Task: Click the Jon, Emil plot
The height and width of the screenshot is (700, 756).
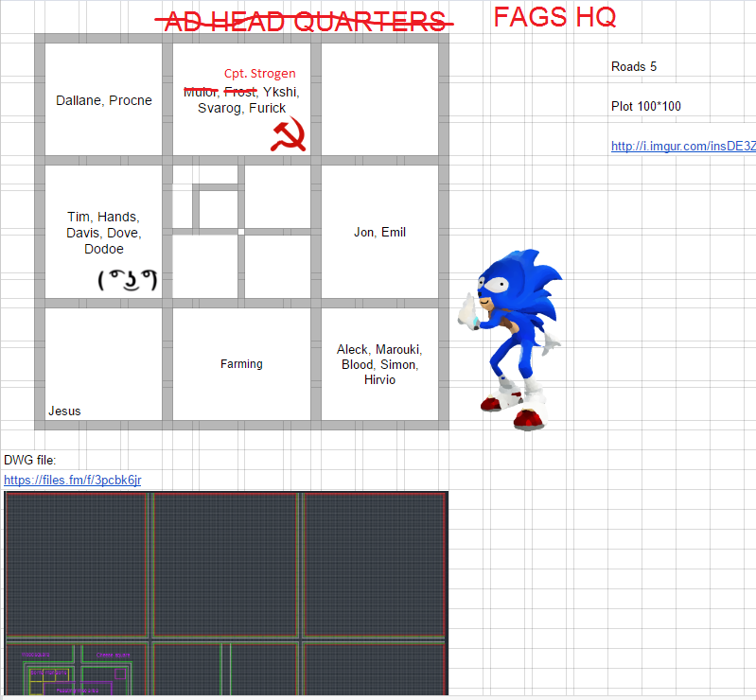Action: pyautogui.click(x=380, y=232)
